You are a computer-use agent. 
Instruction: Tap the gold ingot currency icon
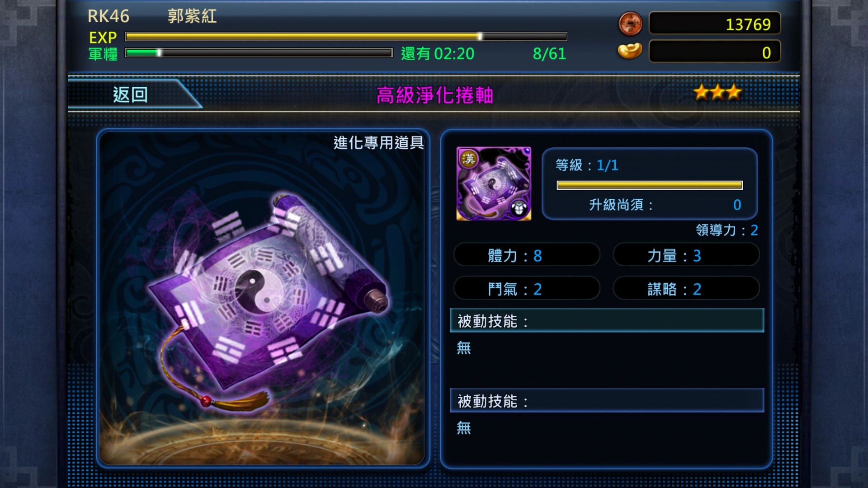(630, 51)
